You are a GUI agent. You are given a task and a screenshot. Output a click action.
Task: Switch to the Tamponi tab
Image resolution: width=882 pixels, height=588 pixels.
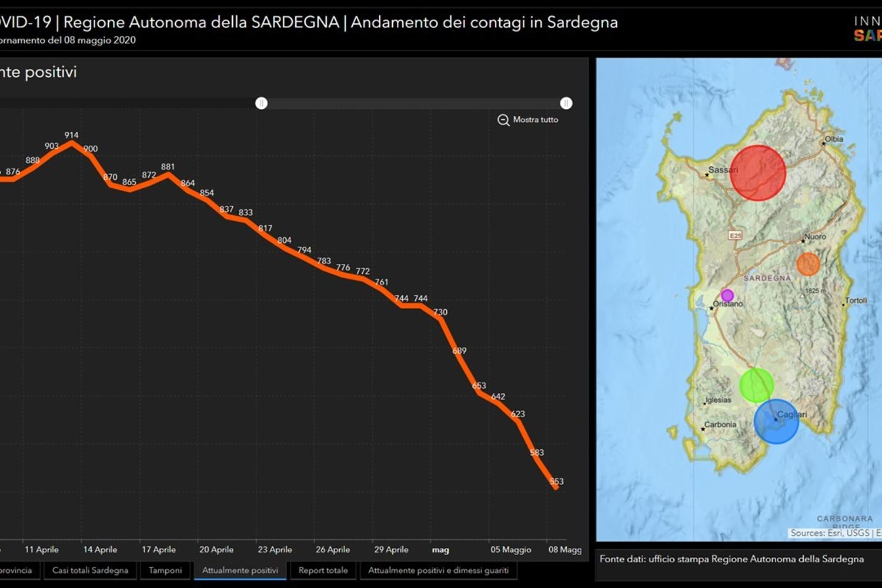point(165,570)
